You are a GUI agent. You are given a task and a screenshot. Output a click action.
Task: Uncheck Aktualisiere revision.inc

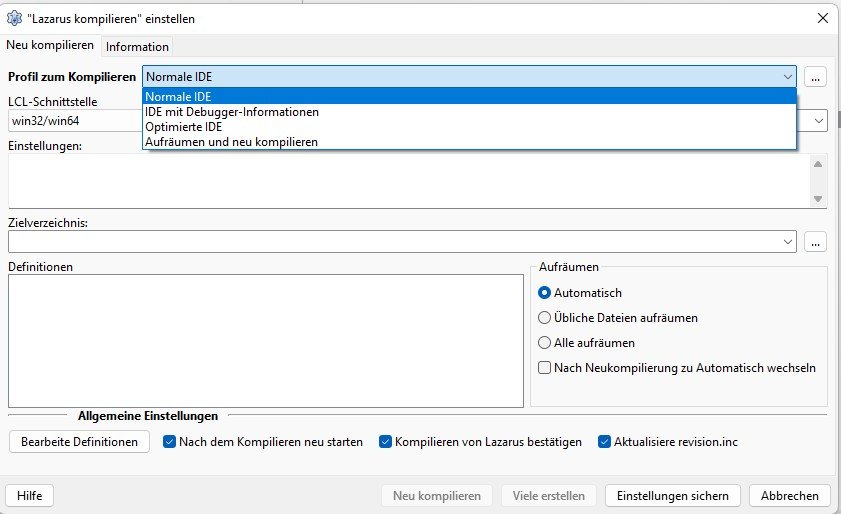point(668,442)
